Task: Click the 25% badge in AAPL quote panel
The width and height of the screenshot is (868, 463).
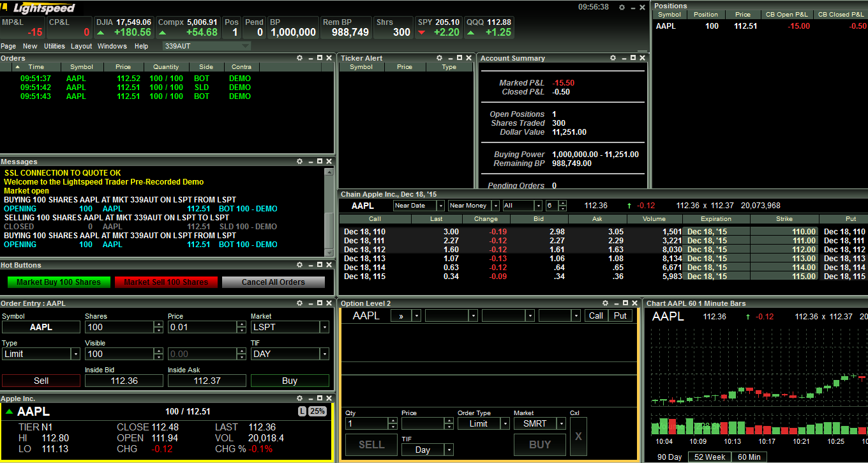Action: [317, 411]
